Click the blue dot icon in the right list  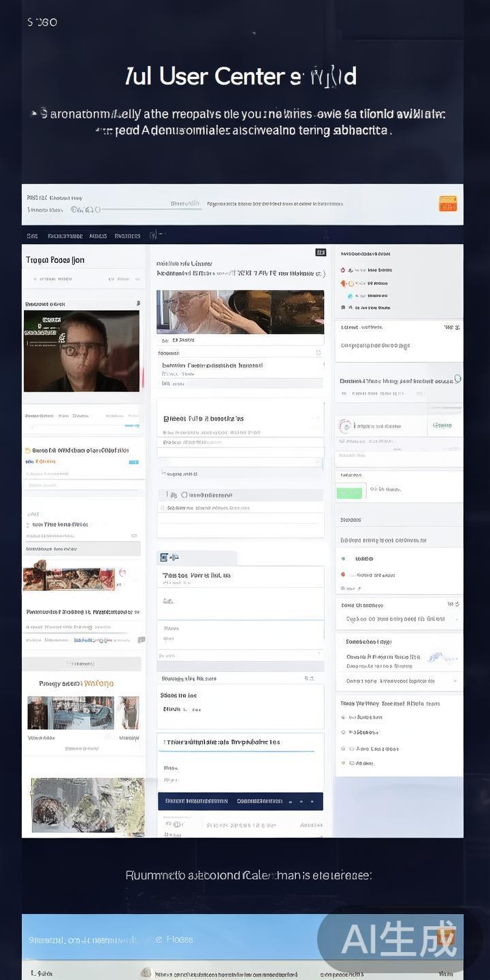click(350, 296)
